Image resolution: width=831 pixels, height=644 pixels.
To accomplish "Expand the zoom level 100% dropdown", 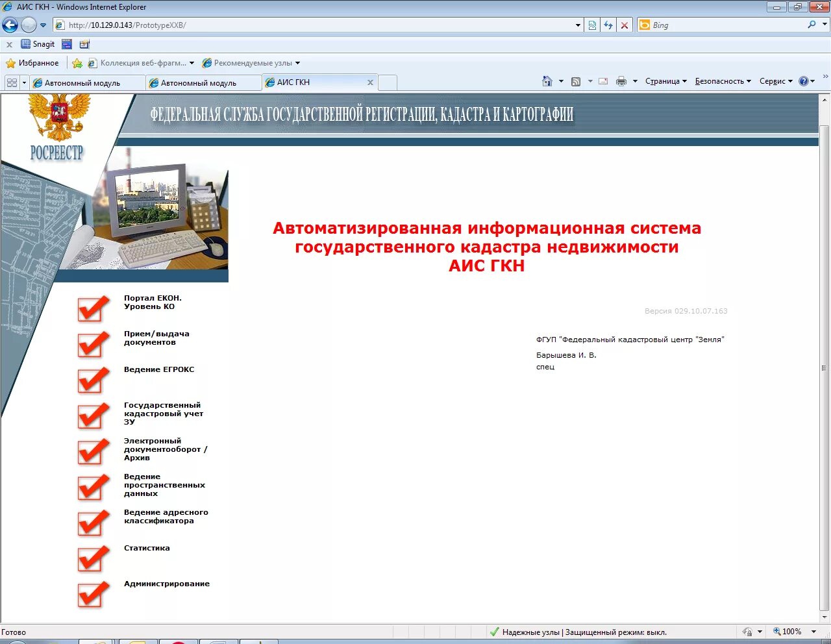I will (x=813, y=632).
